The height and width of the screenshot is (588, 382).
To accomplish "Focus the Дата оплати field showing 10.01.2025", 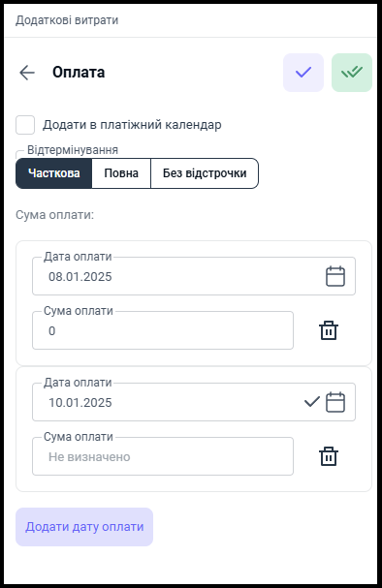I will 194,402.
